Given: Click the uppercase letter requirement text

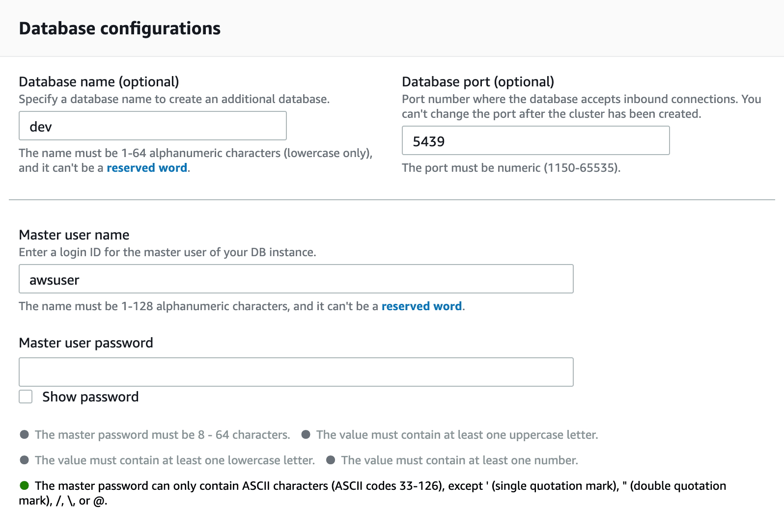Looking at the screenshot, I should (x=457, y=435).
